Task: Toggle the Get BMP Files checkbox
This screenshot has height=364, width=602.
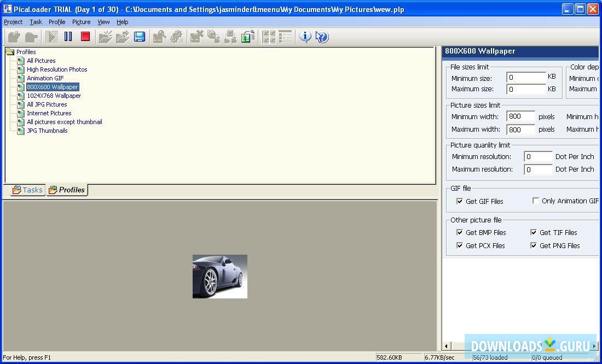Action: pos(460,232)
